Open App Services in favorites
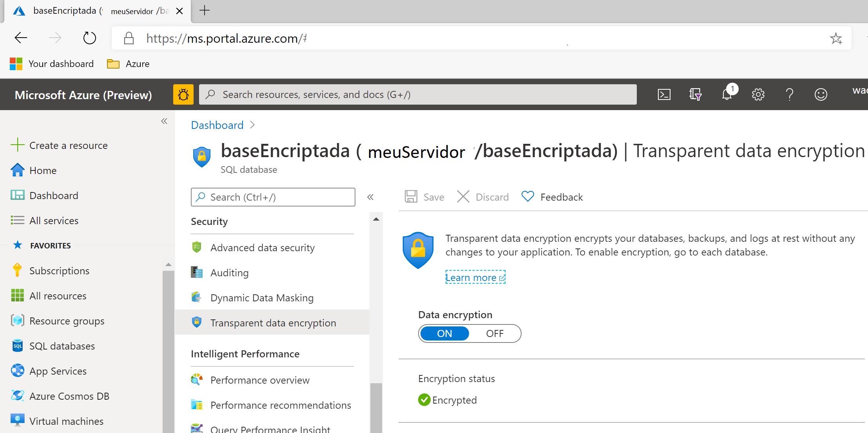Screen dimensions: 868x433 point(49,371)
